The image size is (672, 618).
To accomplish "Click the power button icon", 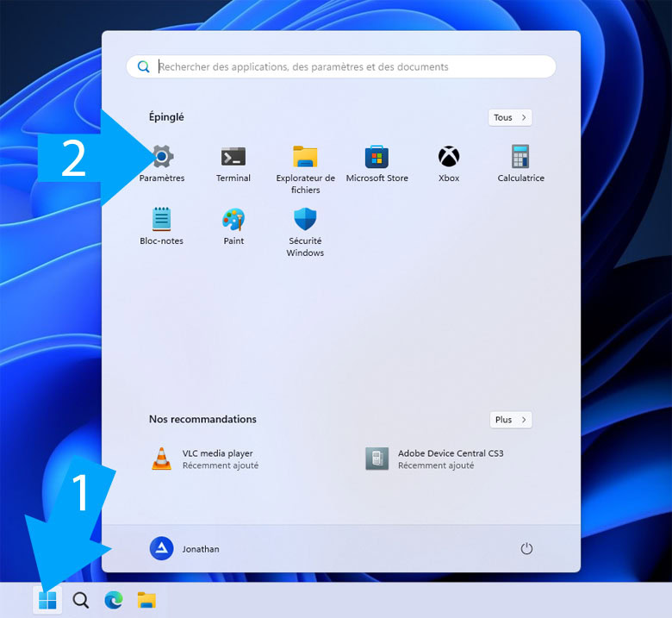I will point(526,548).
